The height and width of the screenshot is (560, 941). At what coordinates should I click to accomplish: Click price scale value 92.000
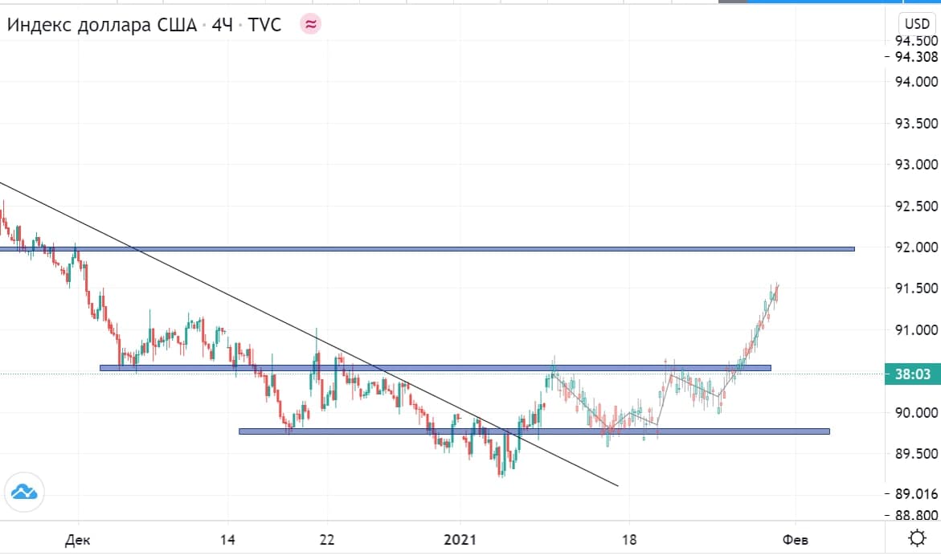click(x=916, y=247)
